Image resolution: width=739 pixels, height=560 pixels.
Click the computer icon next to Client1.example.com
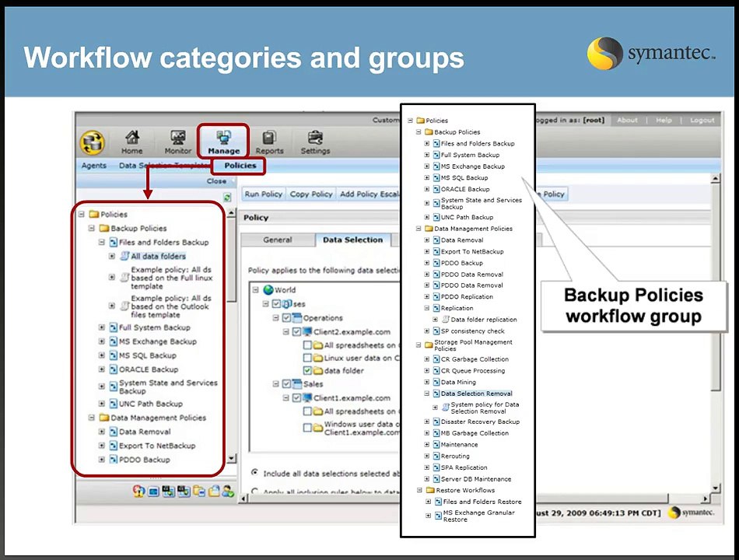pyautogui.click(x=307, y=397)
